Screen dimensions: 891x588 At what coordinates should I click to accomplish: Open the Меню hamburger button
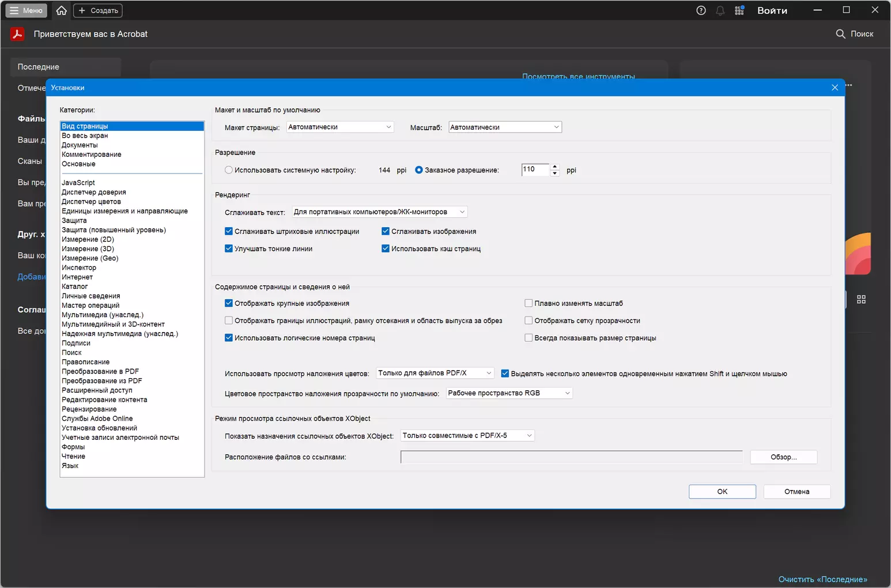pos(27,10)
